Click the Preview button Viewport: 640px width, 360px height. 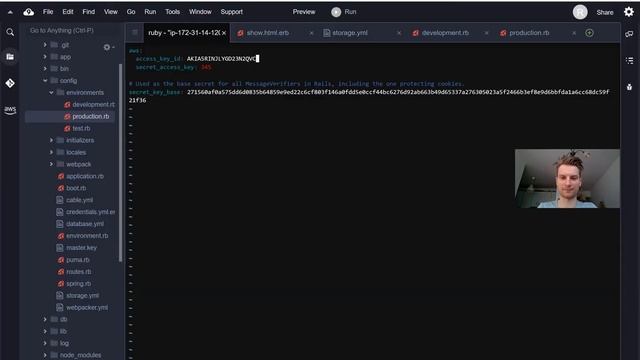point(304,12)
